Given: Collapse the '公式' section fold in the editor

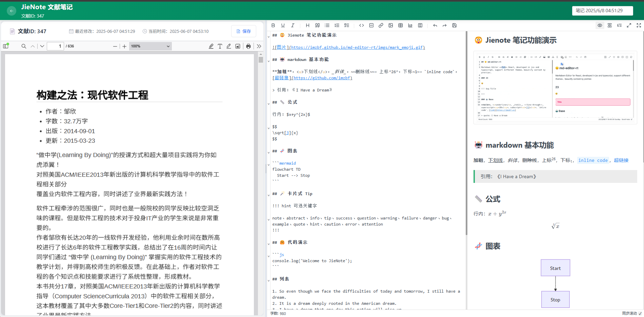Looking at the screenshot, I should 269,104.
